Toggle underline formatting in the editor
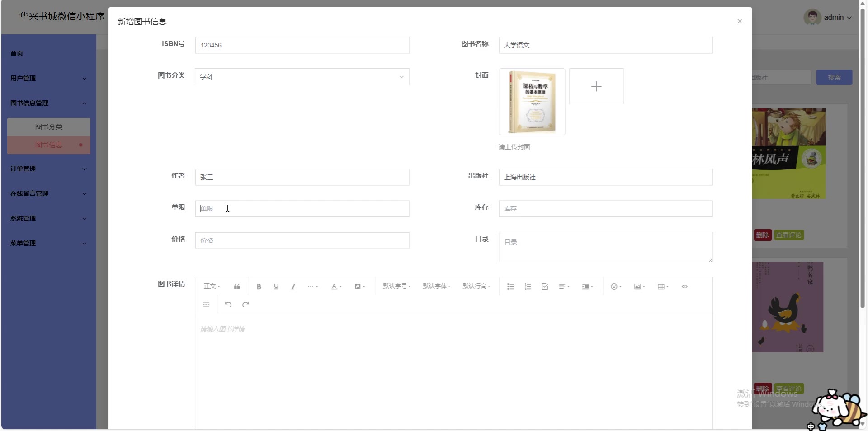This screenshot has height=431, width=868. 276,286
